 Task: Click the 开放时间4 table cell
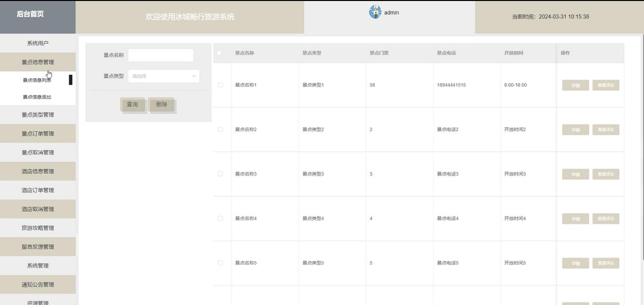pos(515,218)
